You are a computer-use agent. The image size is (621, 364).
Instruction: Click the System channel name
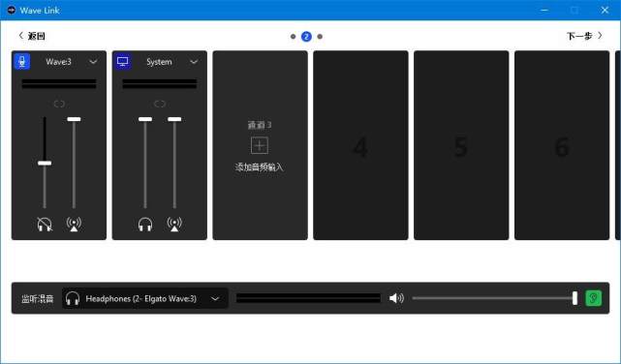(x=159, y=62)
